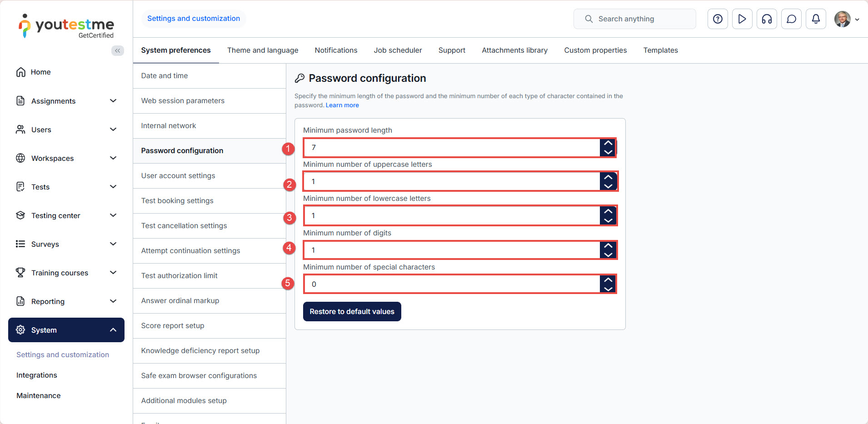Click the user profile avatar
The width and height of the screenshot is (868, 424).
click(843, 19)
